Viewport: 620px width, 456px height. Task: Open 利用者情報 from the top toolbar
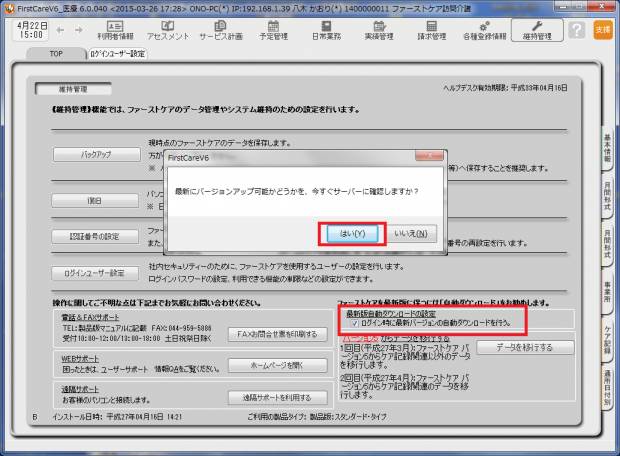tap(114, 30)
